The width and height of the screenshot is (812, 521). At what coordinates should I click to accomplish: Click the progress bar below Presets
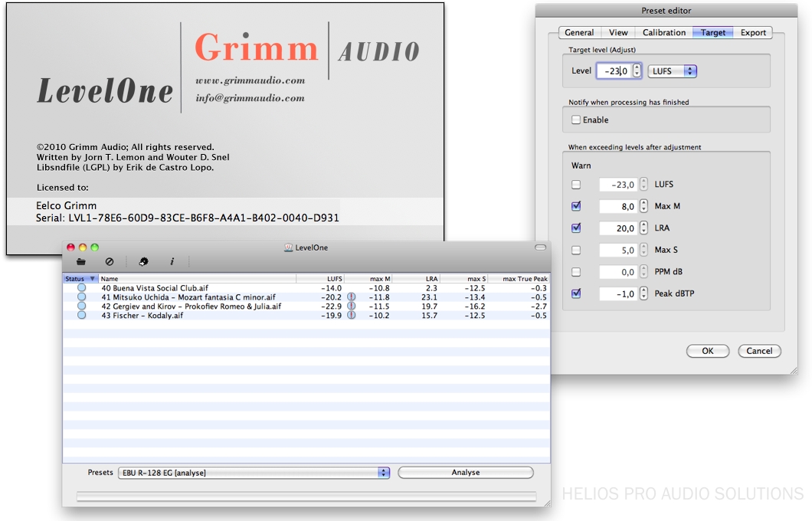coord(306,496)
